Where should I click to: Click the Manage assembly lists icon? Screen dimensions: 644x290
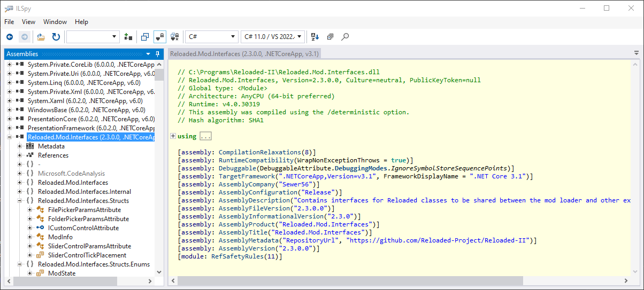tap(128, 37)
